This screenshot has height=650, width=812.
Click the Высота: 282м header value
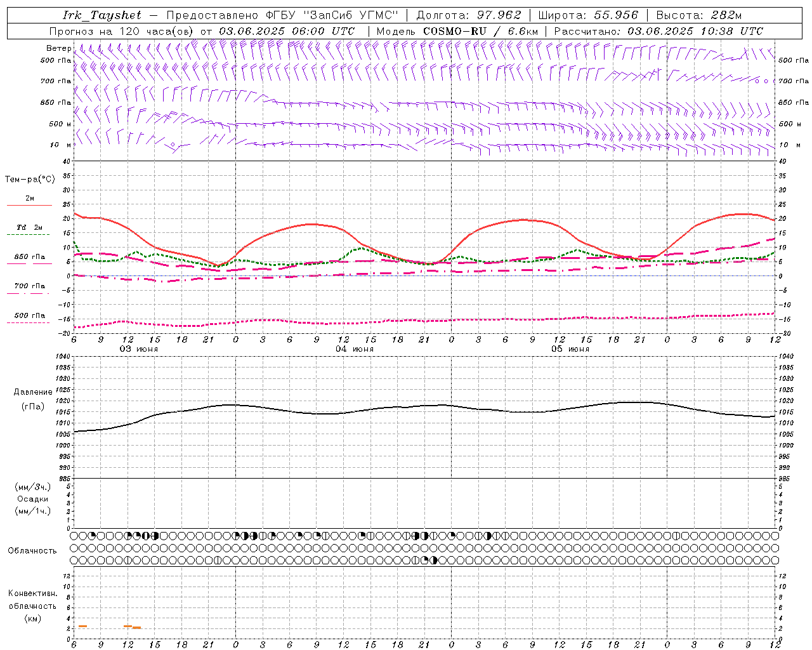[x=699, y=15]
